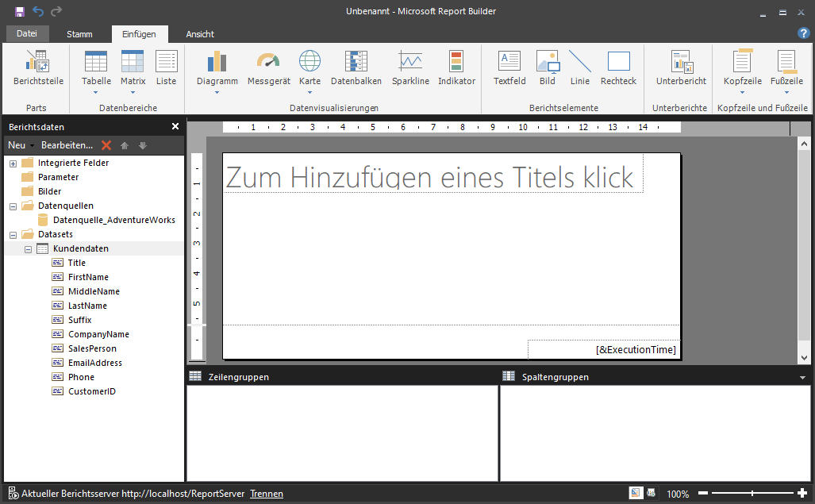Toggle run report view in status bar
This screenshot has height=504, width=815.
tap(652, 493)
